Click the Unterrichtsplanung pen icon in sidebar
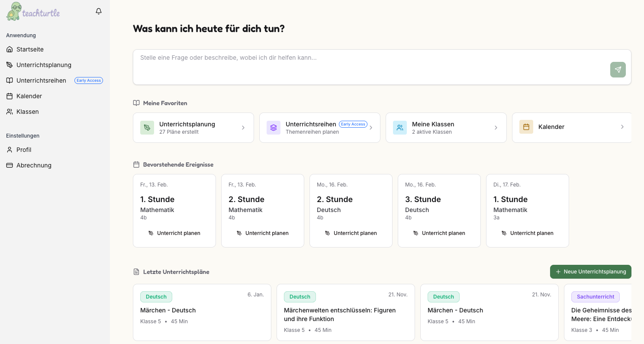644x344 pixels. pyautogui.click(x=10, y=65)
